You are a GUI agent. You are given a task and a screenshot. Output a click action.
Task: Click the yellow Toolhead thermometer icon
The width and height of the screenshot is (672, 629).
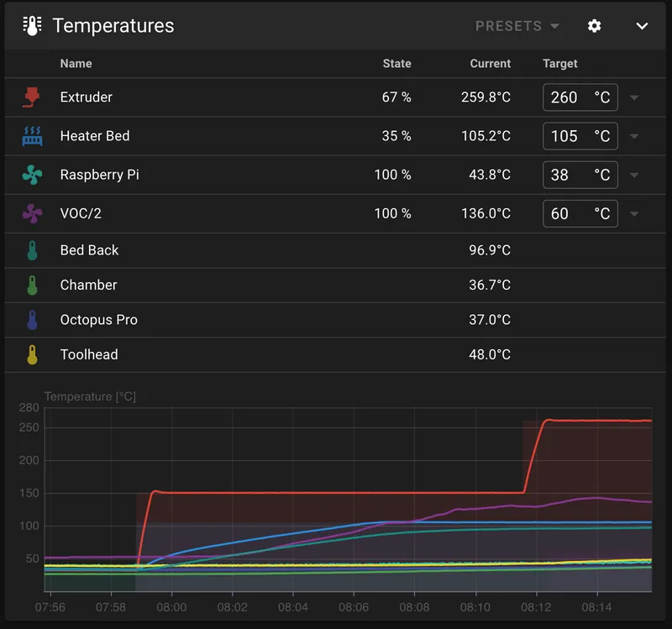click(x=32, y=354)
